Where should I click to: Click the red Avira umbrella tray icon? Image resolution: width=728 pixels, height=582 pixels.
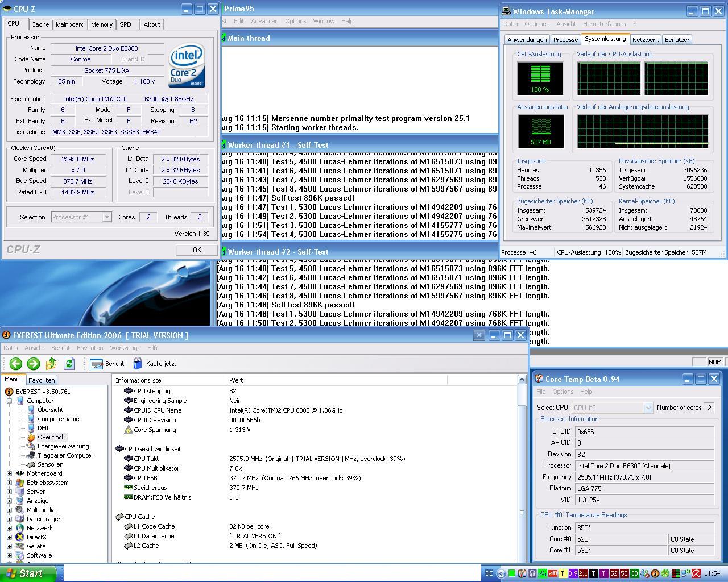[x=696, y=573]
